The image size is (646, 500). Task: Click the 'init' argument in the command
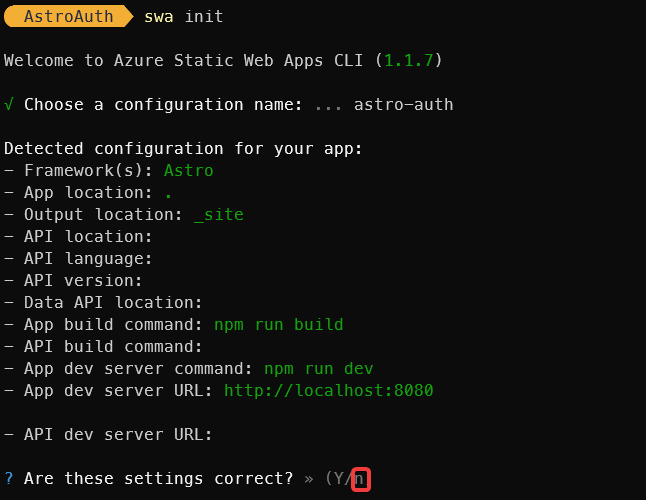(204, 16)
